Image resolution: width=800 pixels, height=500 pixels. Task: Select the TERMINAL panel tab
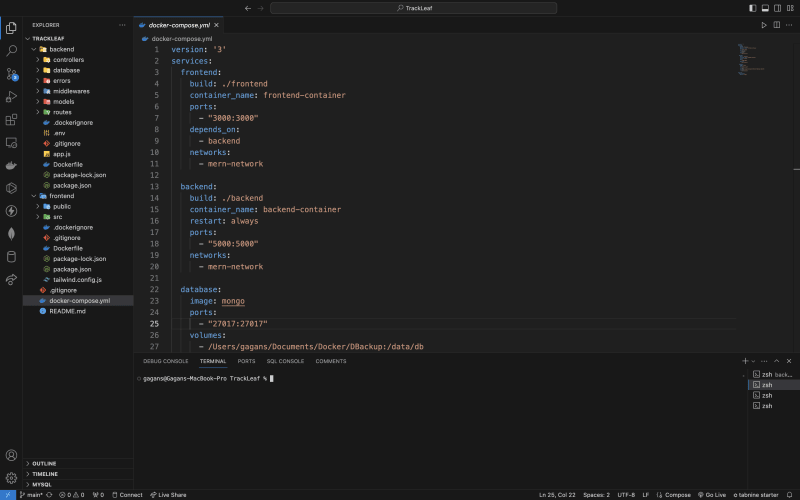[213, 361]
